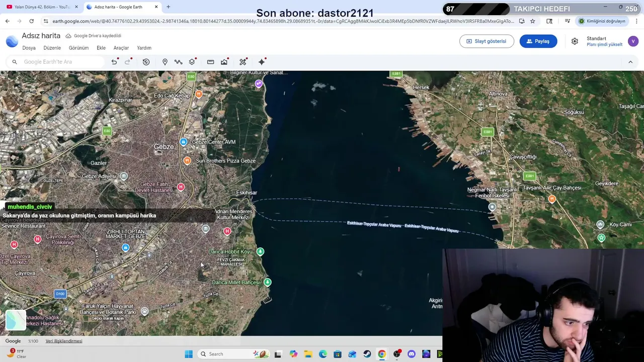Open the Windows Start menu
Viewport: 644px width, 362px height.
[189, 354]
